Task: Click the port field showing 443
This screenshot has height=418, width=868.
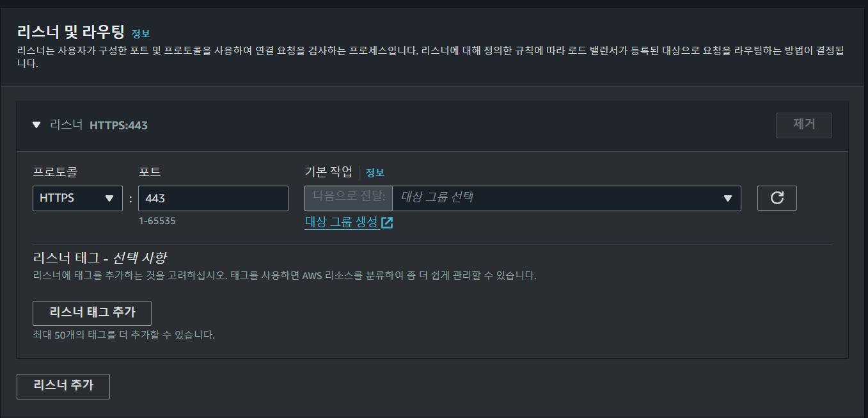Action: (213, 198)
